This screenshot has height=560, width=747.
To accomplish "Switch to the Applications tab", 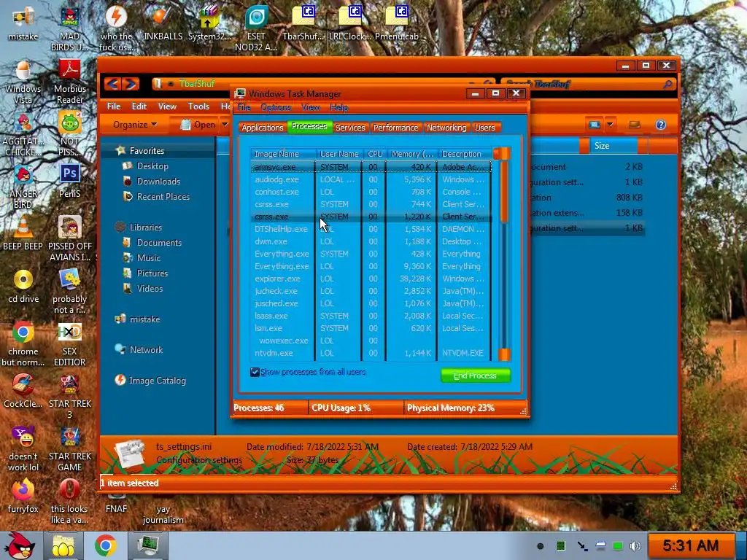I will pyautogui.click(x=262, y=128).
